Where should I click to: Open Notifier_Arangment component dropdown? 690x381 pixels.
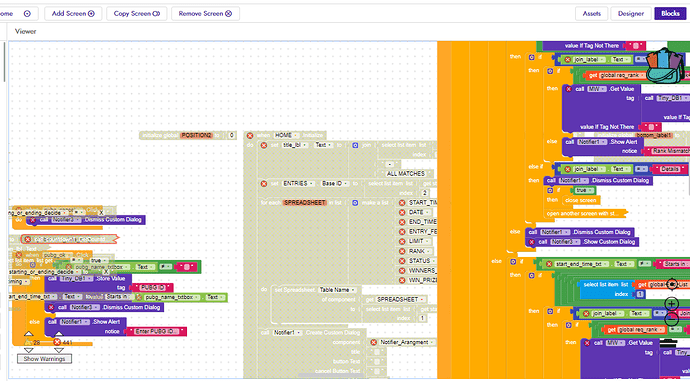click(x=407, y=342)
